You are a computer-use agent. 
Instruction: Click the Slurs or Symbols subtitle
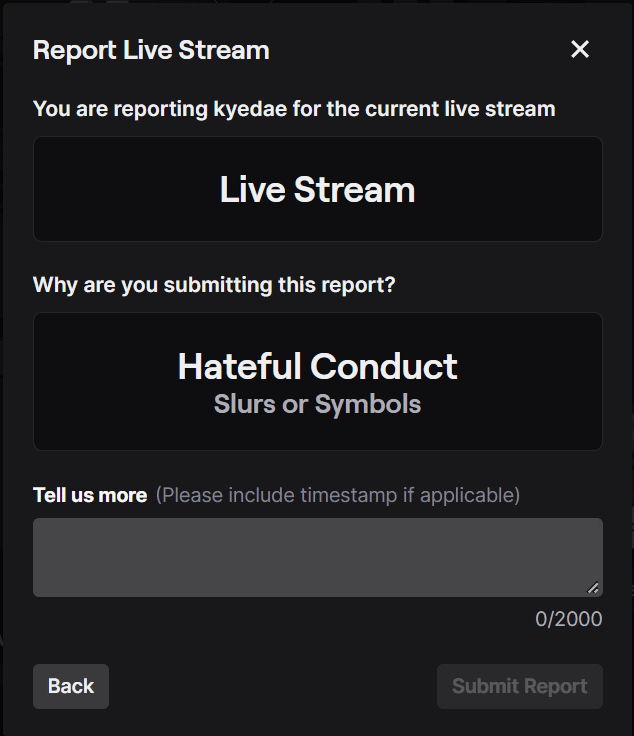pyautogui.click(x=318, y=404)
